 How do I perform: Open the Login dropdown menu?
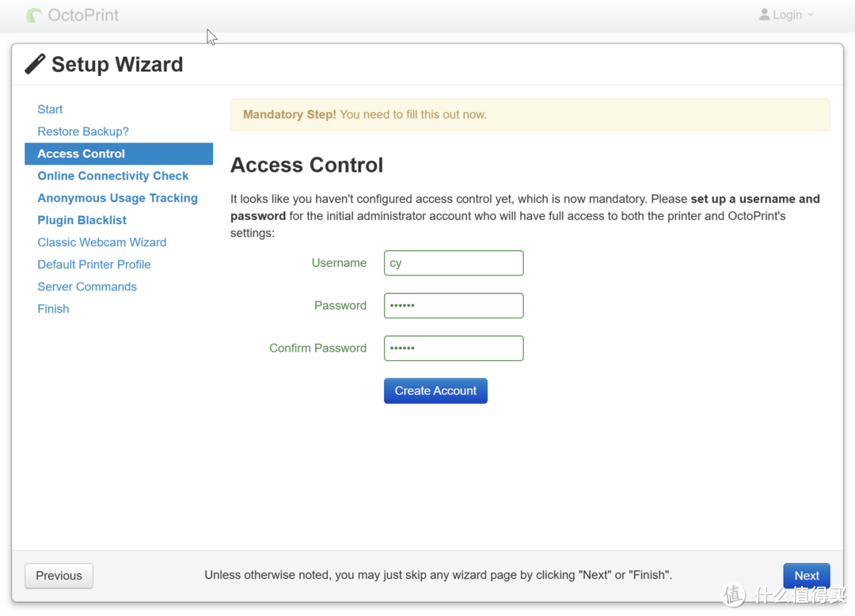click(x=786, y=15)
